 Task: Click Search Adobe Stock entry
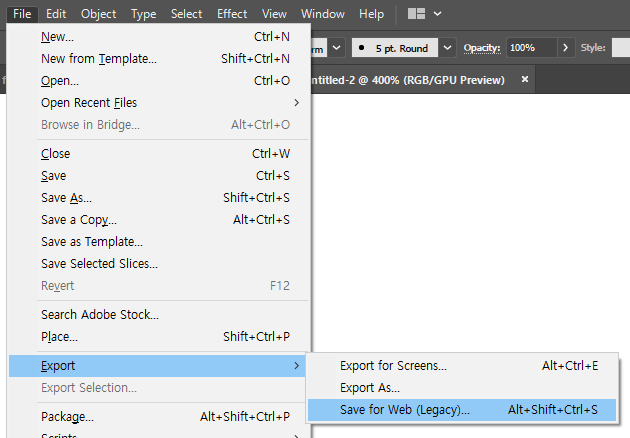(x=99, y=315)
